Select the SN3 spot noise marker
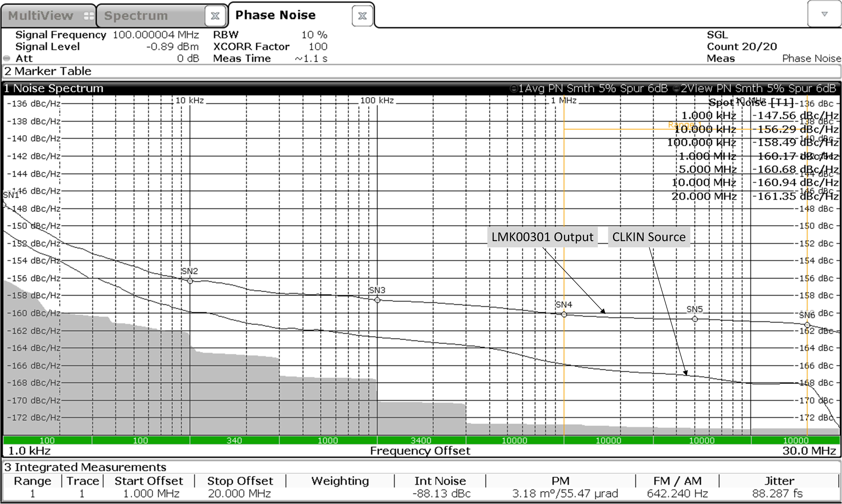 (x=377, y=300)
